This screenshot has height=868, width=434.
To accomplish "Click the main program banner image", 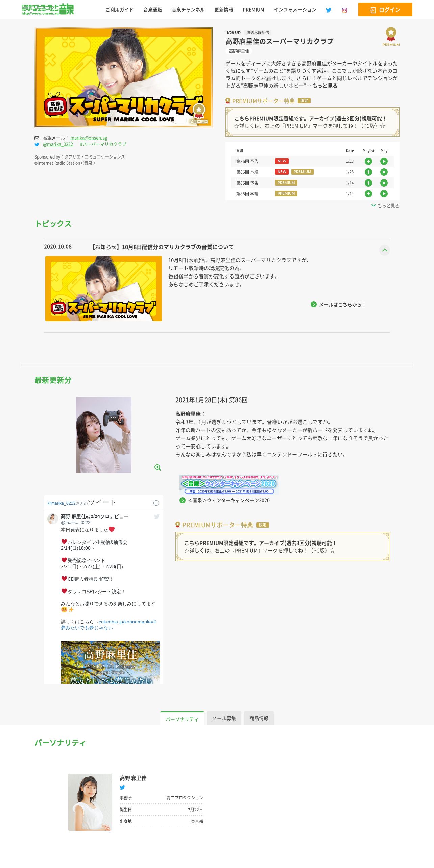I will tap(124, 77).
